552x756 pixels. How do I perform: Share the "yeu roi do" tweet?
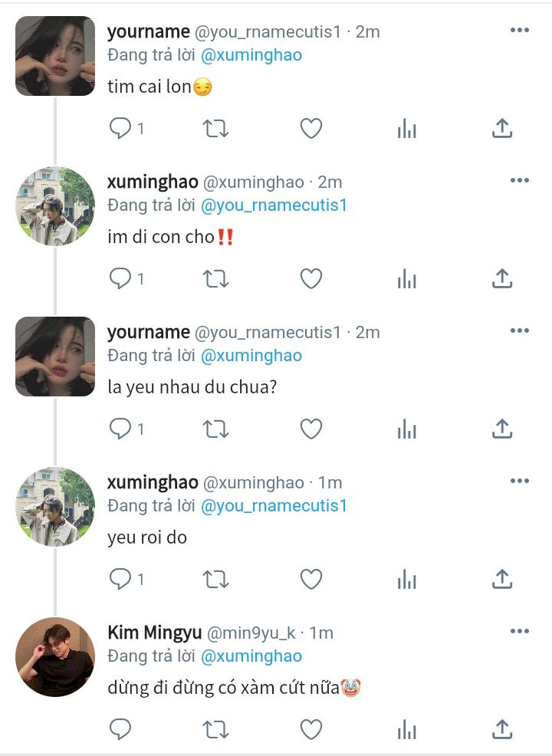tap(502, 579)
